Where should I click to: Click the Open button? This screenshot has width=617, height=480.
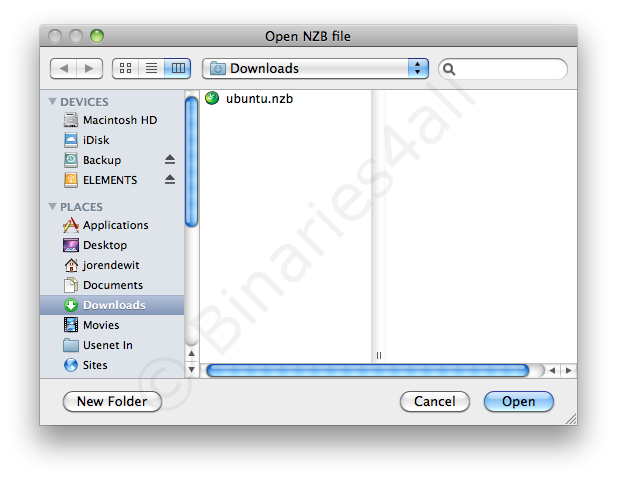519,401
